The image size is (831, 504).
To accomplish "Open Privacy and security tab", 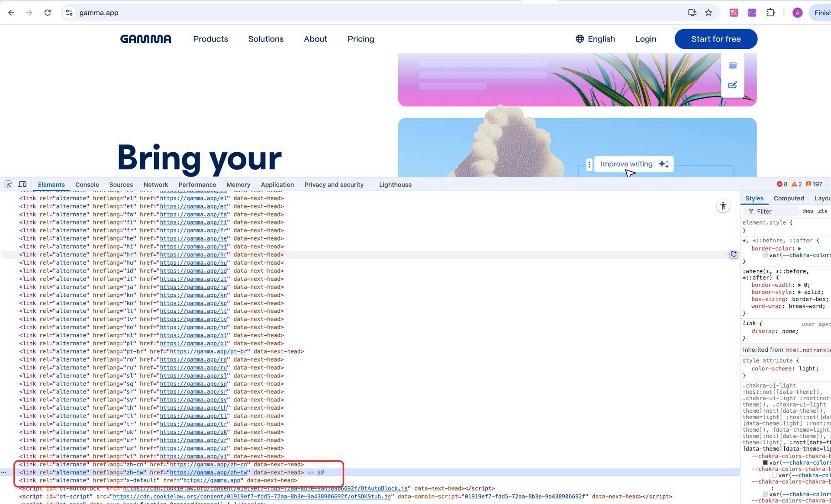I will (x=334, y=185).
